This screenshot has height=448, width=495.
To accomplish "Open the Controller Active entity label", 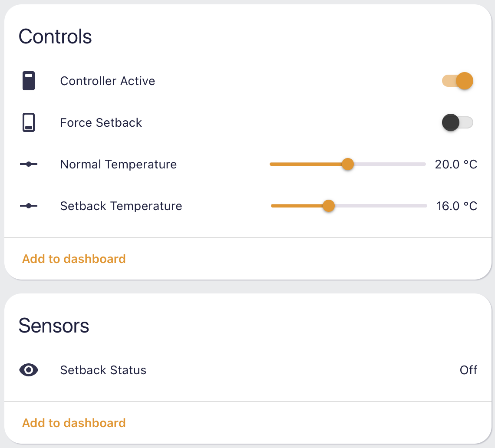I will tap(108, 81).
